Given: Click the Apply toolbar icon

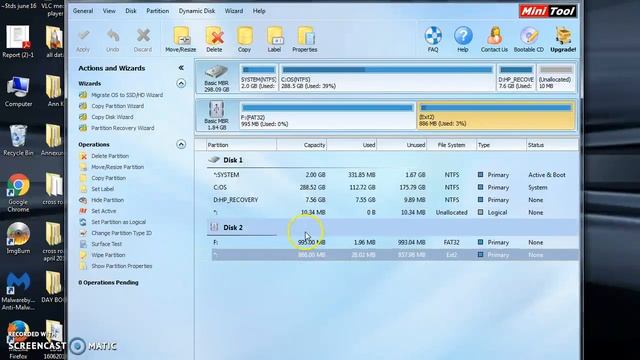Looking at the screenshot, I should coord(83,40).
